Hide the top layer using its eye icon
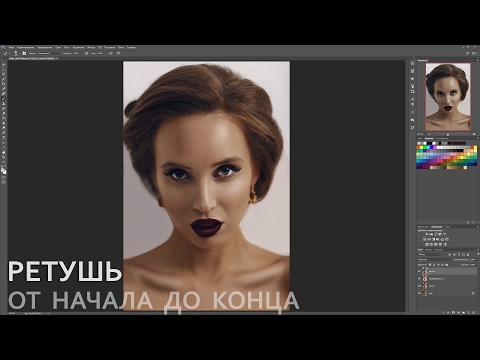Viewport: 480px width, 360px height. 419,271
